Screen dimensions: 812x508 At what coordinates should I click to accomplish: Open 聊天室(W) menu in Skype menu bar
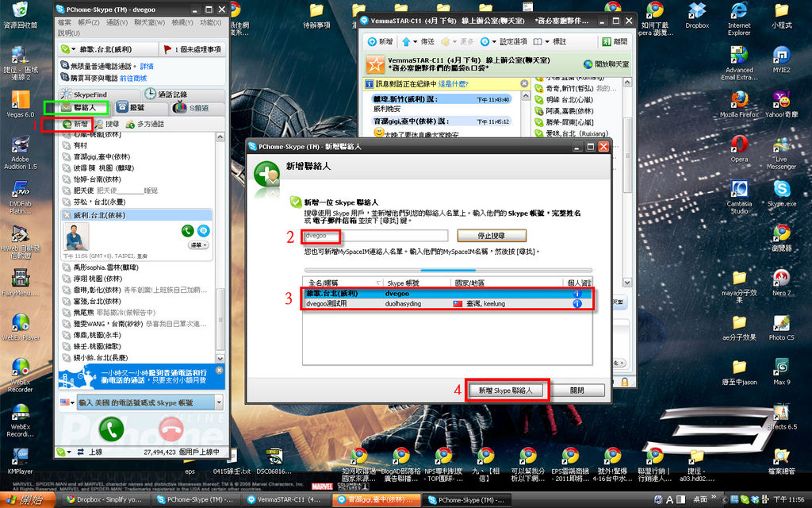[x=149, y=23]
